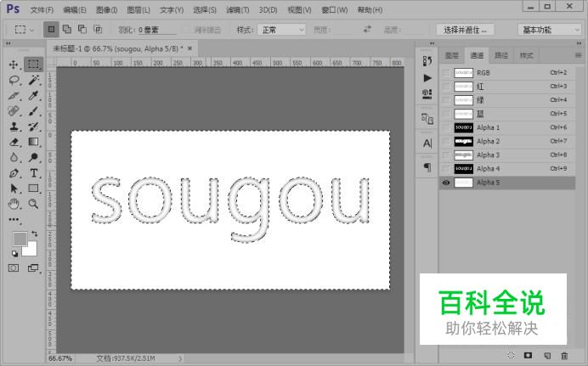
Task: Open the 样式 style dropdown
Action: point(281,30)
